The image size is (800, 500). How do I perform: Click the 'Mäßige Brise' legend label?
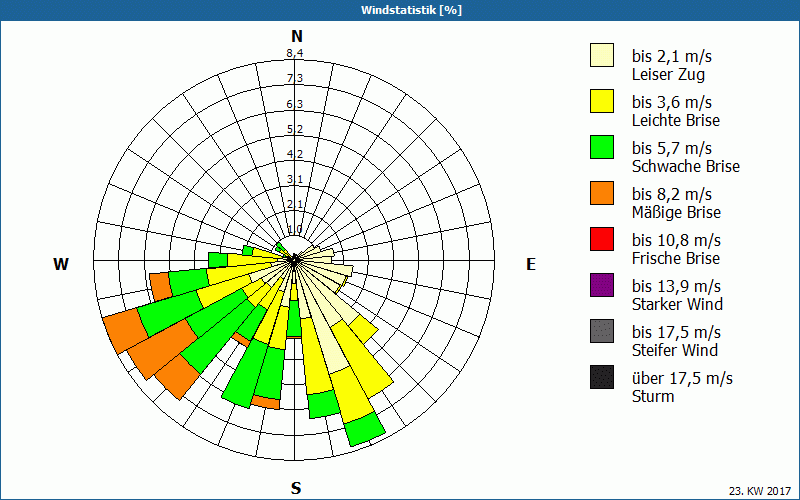[x=677, y=212]
